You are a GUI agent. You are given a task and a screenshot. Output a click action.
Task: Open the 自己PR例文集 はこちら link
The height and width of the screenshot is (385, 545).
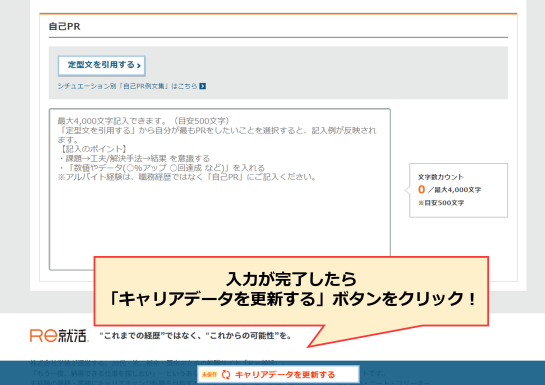132,86
